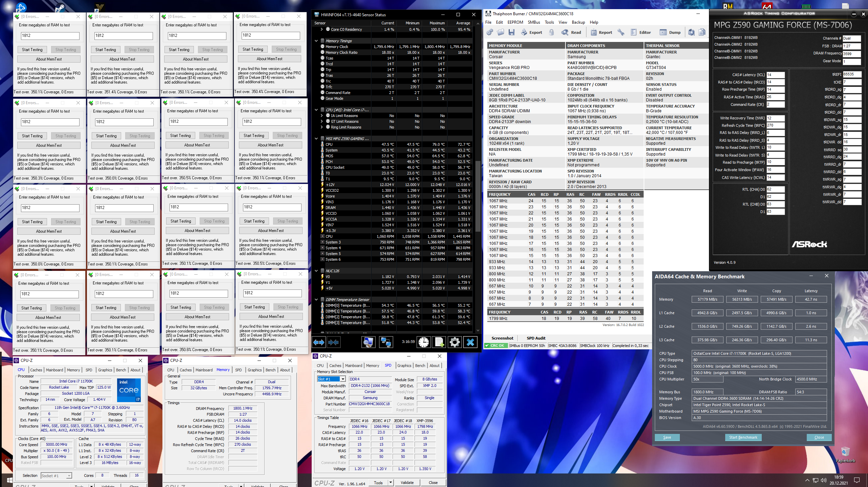This screenshot has width=868, height=487.
Task: Click Start Benchmark in AIDA64 window
Action: point(743,437)
